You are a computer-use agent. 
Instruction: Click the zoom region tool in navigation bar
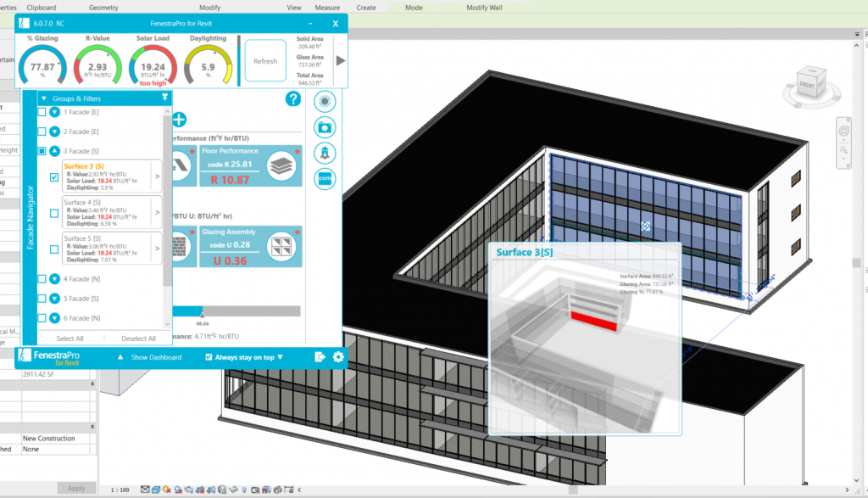(843, 150)
